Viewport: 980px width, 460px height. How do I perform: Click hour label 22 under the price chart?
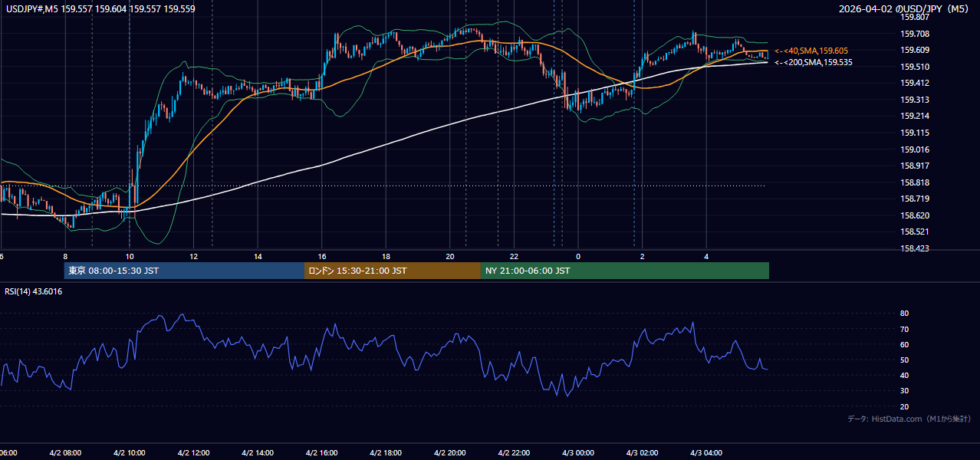515,256
